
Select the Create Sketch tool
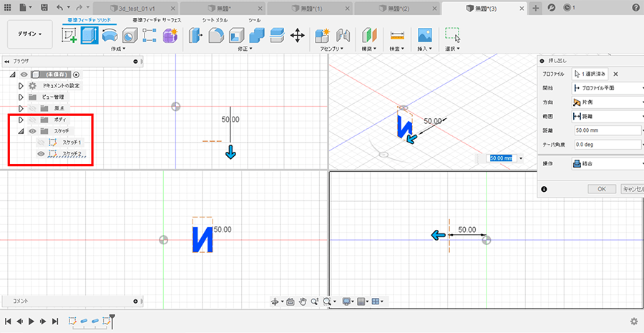click(70, 35)
